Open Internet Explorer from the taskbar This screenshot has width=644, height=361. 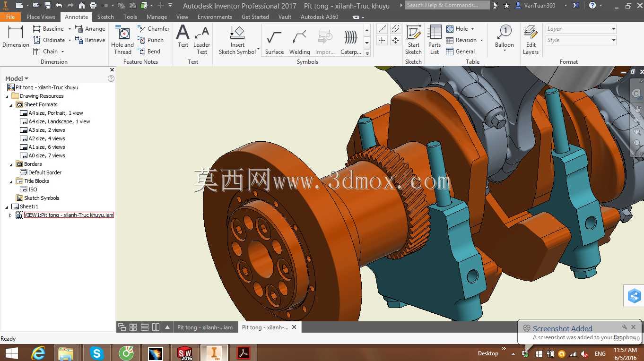[38, 353]
